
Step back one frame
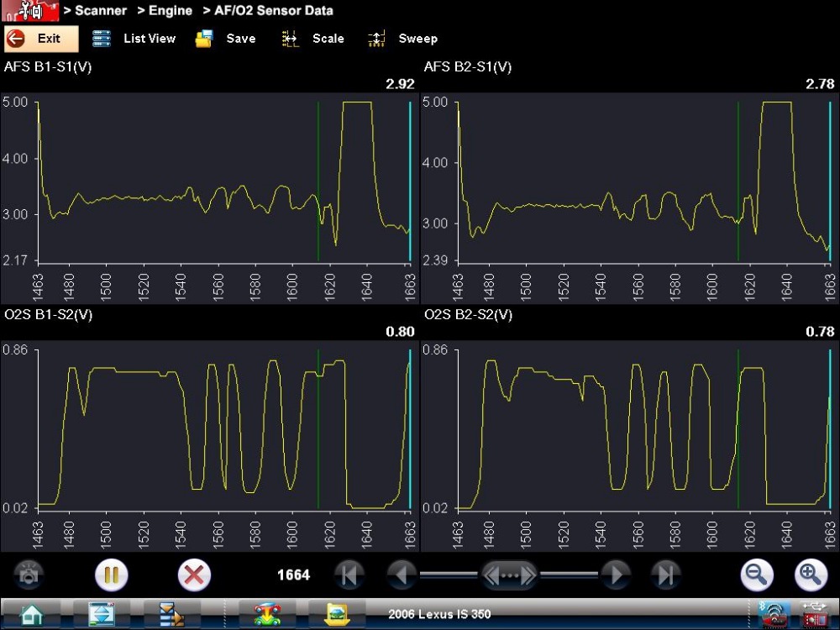coord(402,575)
